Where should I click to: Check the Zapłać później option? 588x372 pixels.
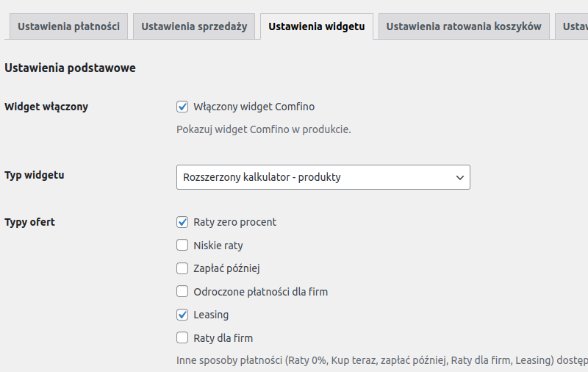[182, 268]
